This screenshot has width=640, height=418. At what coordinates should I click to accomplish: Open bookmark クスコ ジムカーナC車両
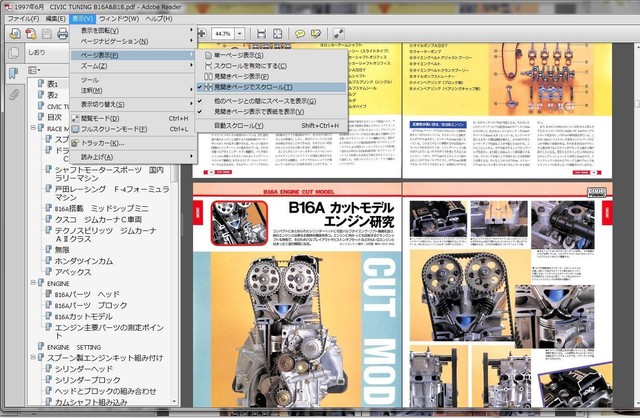point(98,219)
